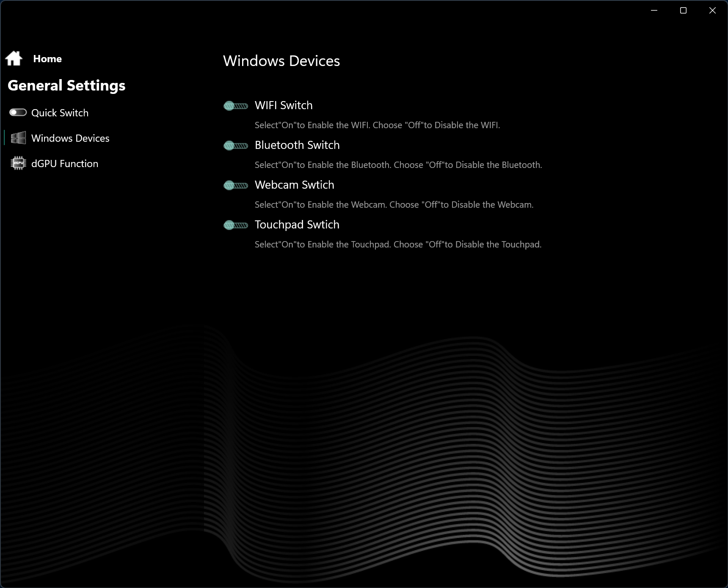728x588 pixels.
Task: Maximize the application window
Action: click(683, 11)
